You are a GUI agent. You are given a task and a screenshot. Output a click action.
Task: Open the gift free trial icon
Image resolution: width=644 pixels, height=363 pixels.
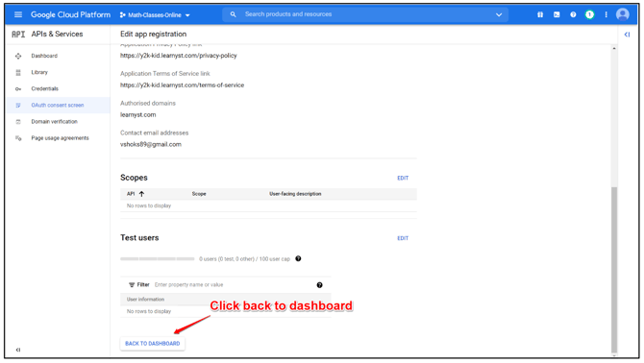click(x=540, y=14)
